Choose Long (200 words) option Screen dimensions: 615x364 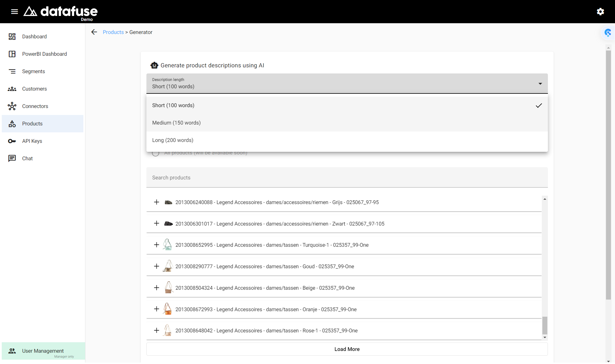(x=347, y=140)
